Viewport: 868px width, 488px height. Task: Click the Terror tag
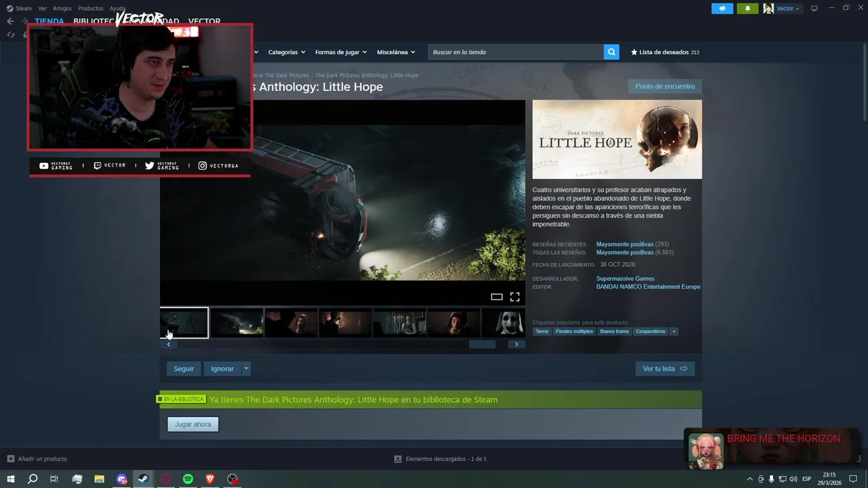(542, 331)
